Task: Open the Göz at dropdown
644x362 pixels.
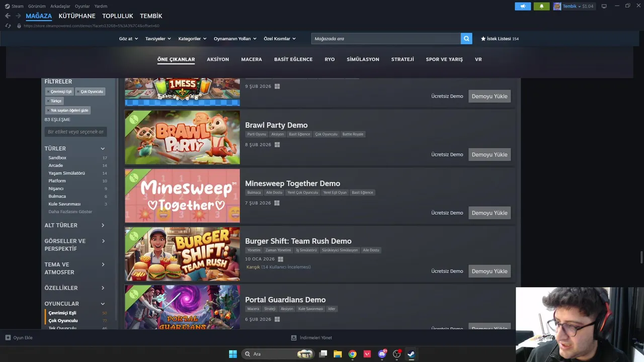Action: click(x=128, y=39)
